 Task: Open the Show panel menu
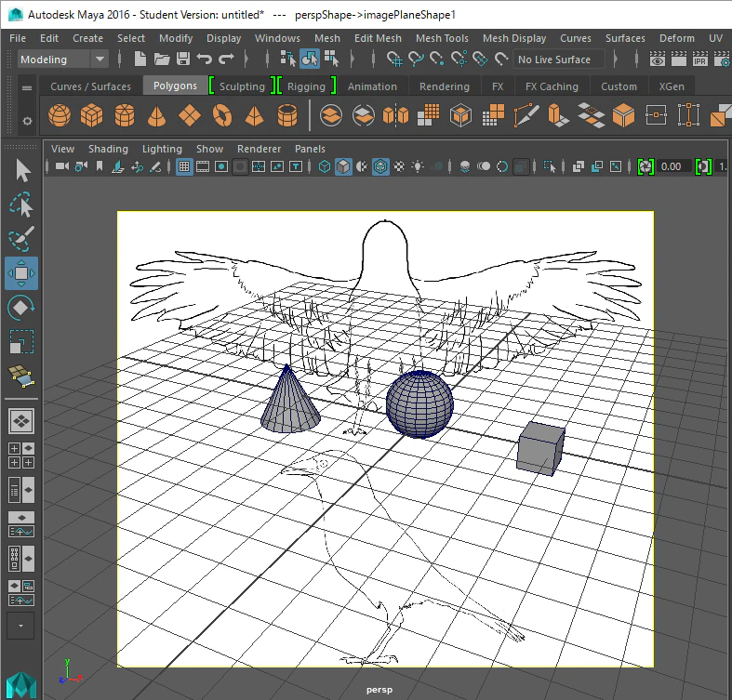click(209, 149)
